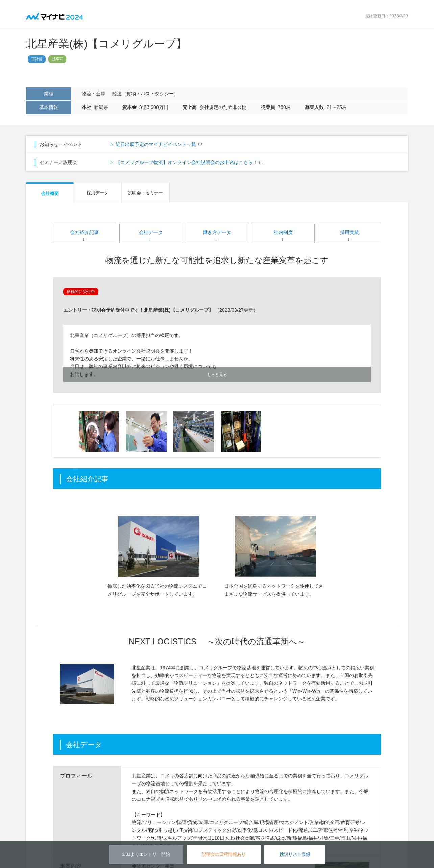The image size is (434, 868).
Task: Click the small KOMERI building photo beside NEXT LOGISTICS
Action: (x=87, y=684)
